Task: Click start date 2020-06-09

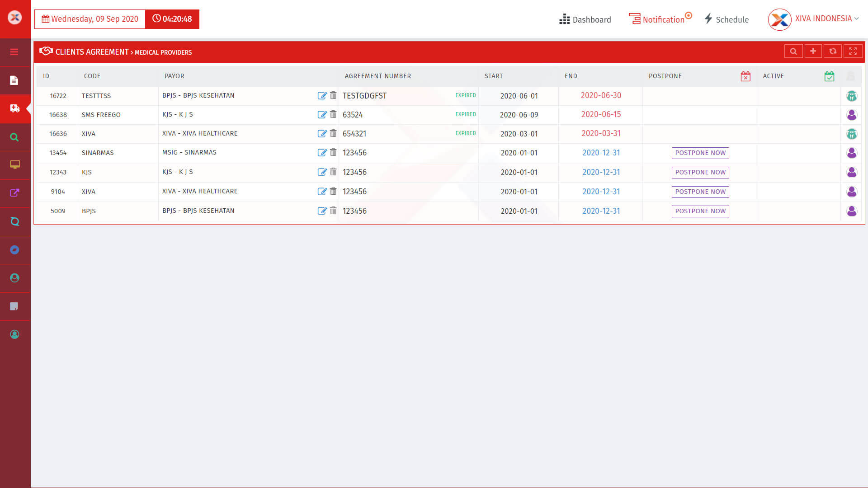Action: pyautogui.click(x=519, y=115)
